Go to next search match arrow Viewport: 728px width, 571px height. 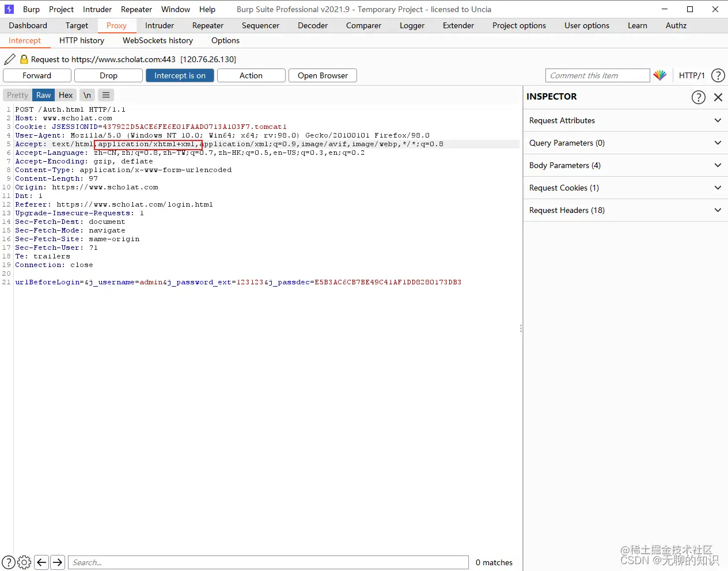58,562
